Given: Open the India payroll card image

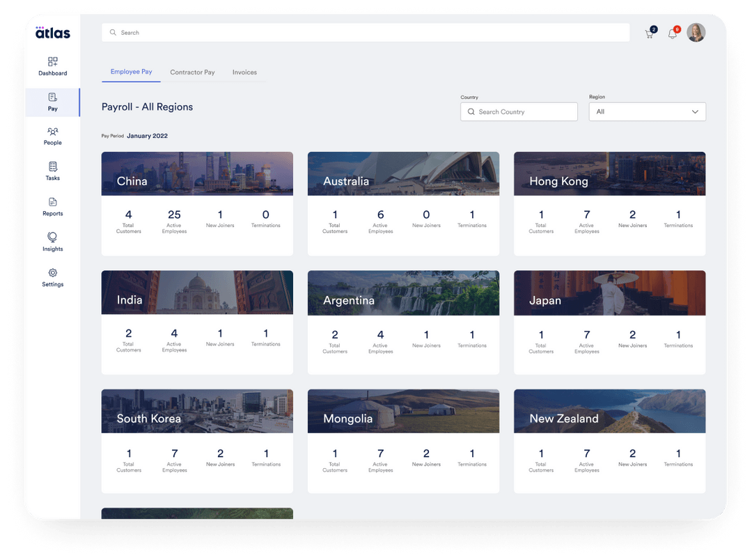Looking at the screenshot, I should pos(197,293).
